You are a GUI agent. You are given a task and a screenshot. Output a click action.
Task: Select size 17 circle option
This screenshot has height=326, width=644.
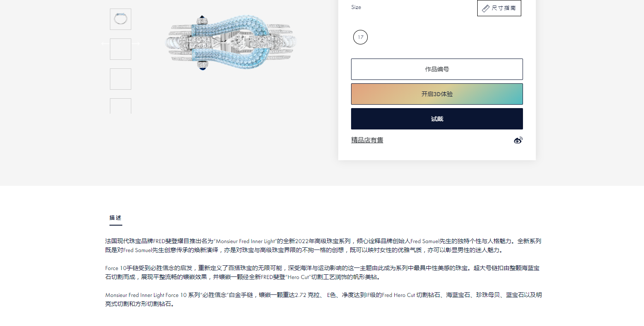(360, 37)
